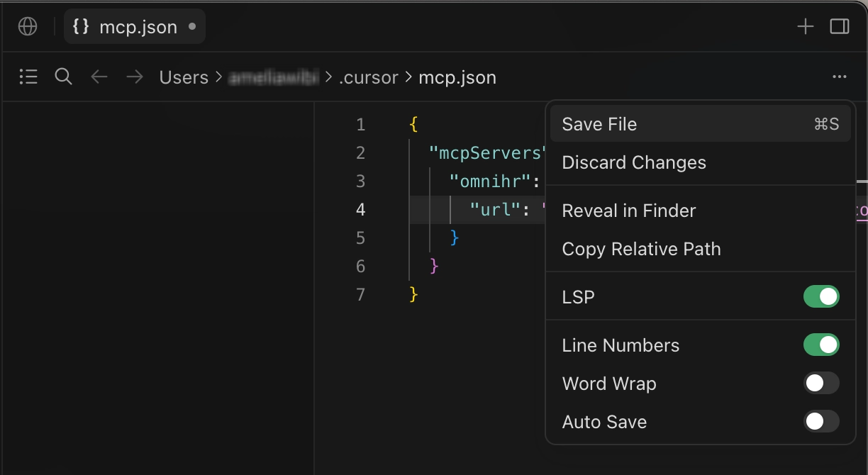Click the JSON braces icon on mcp.json tab
Viewport: 868px width, 475px height.
coord(82,27)
